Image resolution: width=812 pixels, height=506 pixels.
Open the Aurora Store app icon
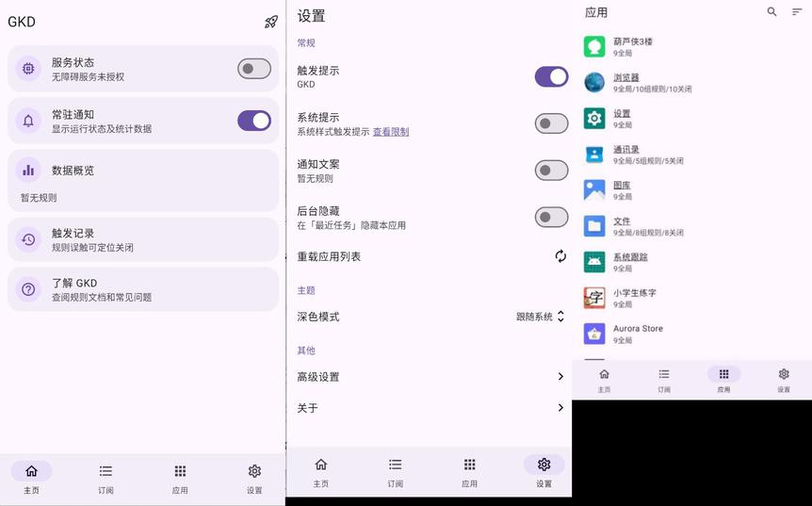(x=594, y=334)
